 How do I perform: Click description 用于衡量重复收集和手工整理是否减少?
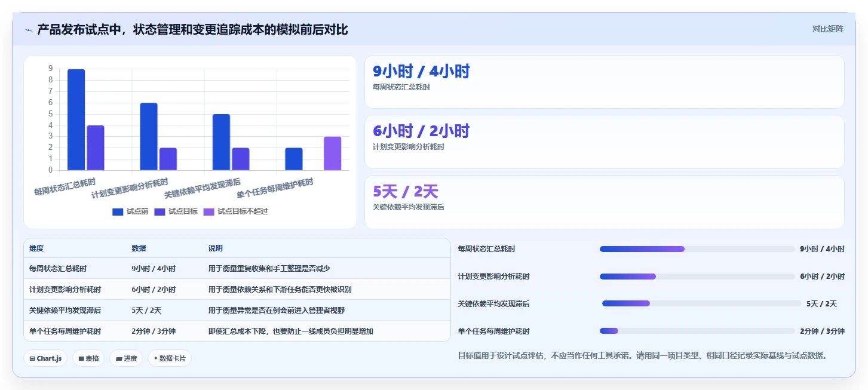pyautogui.click(x=269, y=269)
